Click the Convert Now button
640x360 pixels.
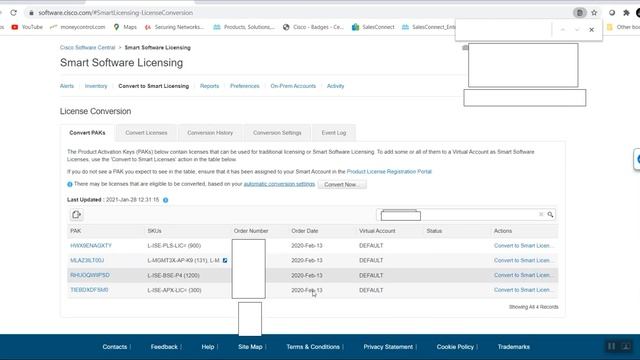[342, 184]
